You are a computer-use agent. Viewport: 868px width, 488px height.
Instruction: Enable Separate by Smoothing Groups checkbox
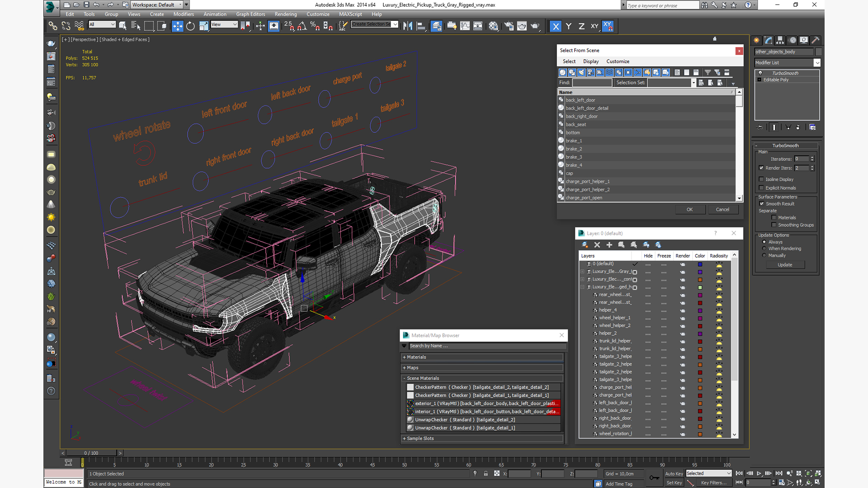point(774,225)
